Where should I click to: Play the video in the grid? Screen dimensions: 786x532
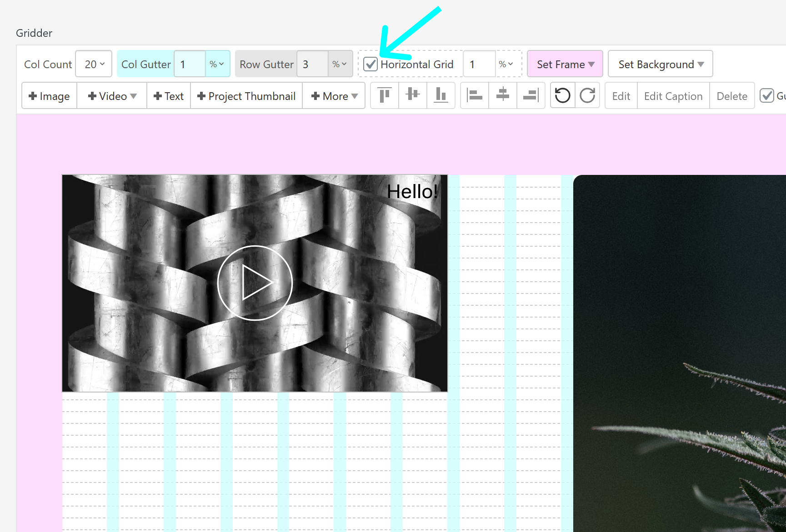click(x=255, y=283)
